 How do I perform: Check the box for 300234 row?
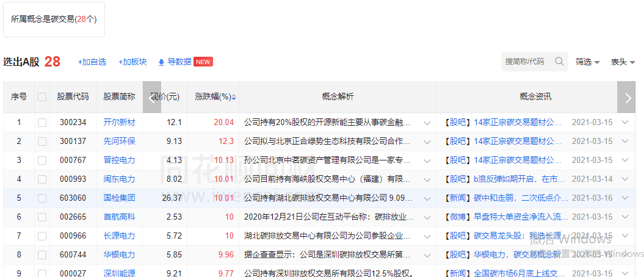click(x=42, y=123)
